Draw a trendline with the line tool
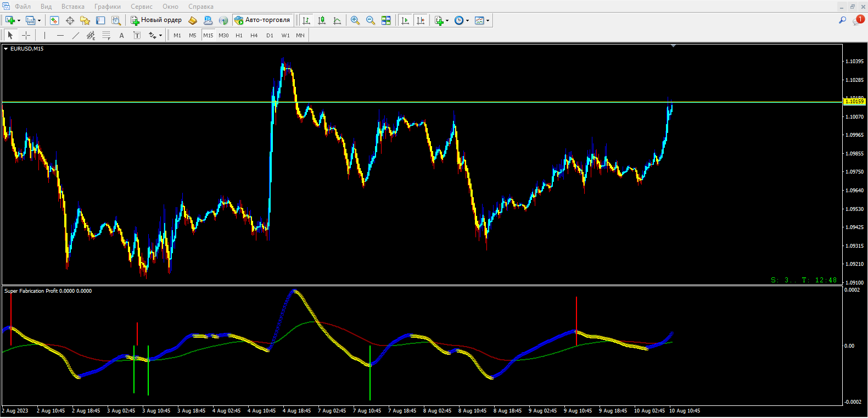Viewport: 868px width, 418px height. 76,35
